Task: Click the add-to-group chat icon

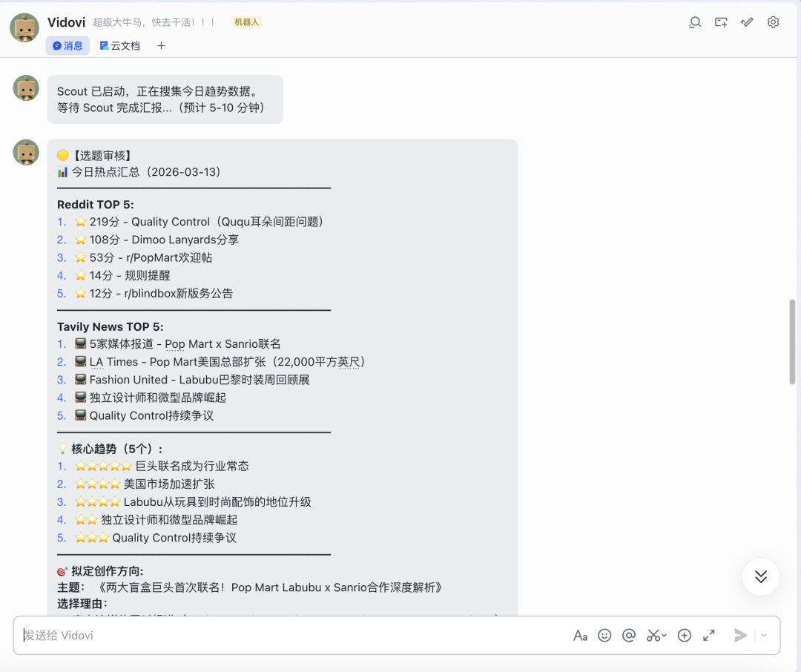Action: 721,22
